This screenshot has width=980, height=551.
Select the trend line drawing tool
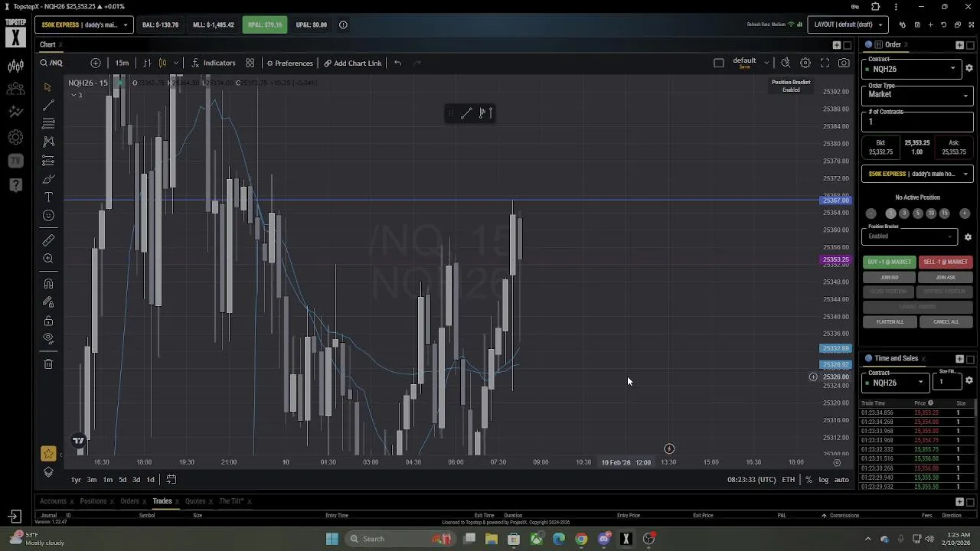pyautogui.click(x=48, y=105)
